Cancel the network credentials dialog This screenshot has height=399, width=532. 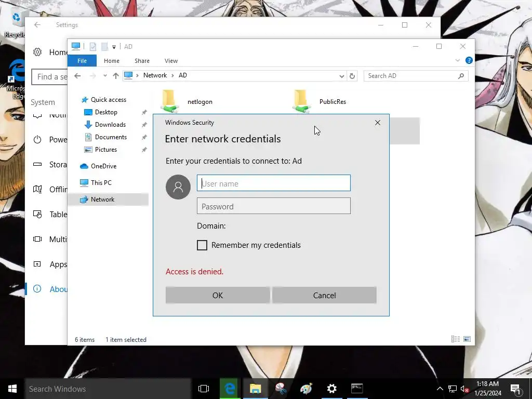[x=324, y=295]
